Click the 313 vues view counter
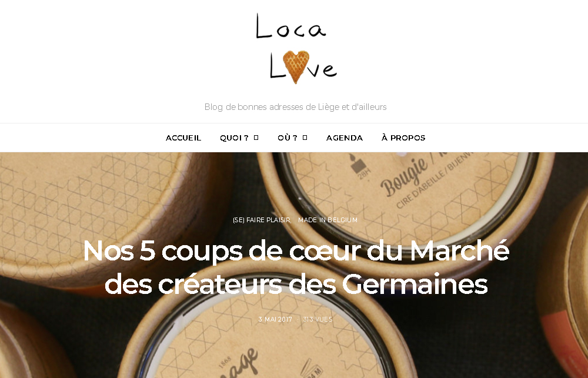The height and width of the screenshot is (378, 588). 318,319
